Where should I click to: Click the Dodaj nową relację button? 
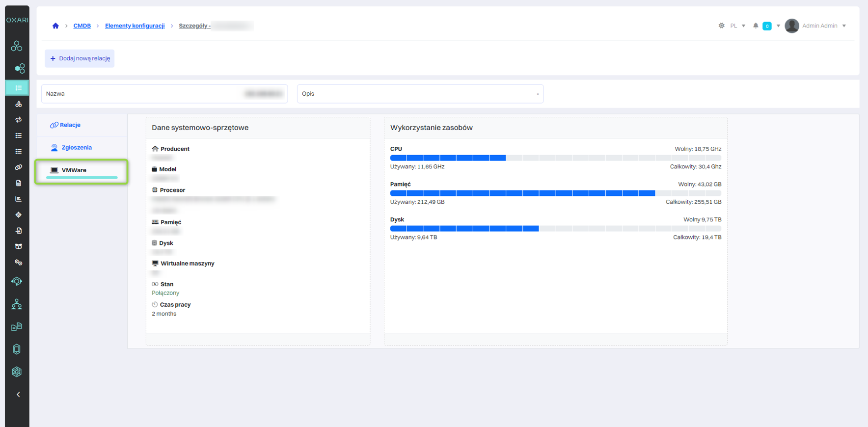click(x=80, y=58)
